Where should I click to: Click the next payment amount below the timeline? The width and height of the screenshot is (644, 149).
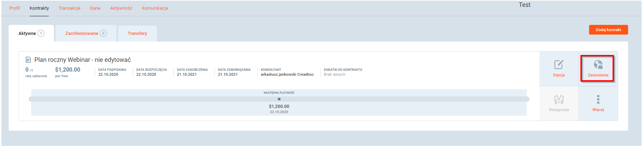(x=279, y=106)
